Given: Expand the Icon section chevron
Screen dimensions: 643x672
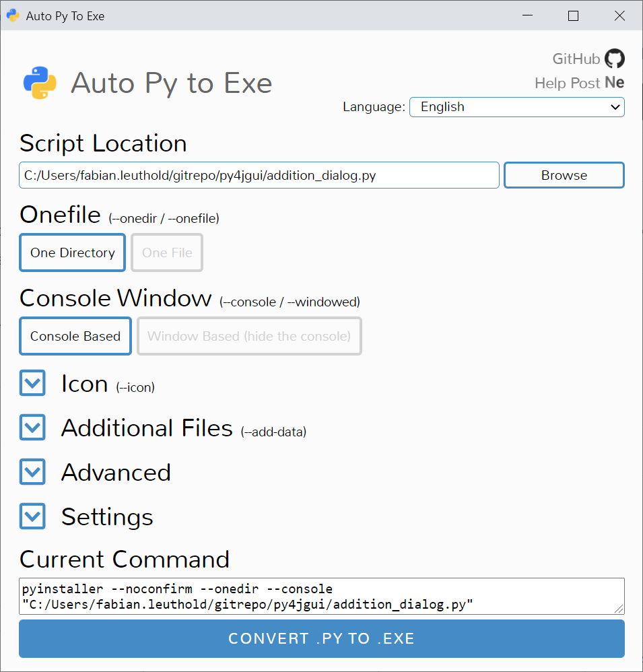Looking at the screenshot, I should click(32, 382).
